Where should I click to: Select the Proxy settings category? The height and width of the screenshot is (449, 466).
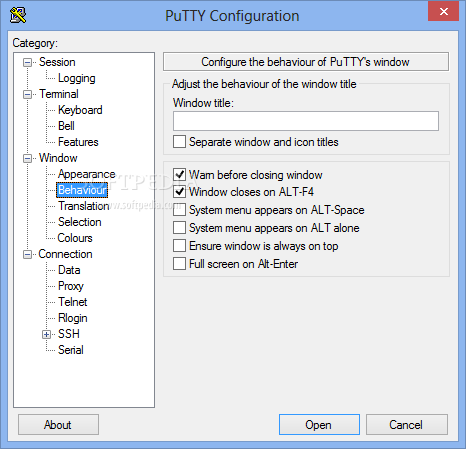[71, 286]
